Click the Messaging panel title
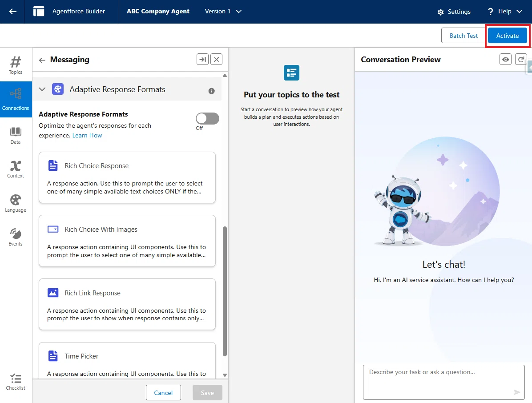This screenshot has height=403, width=532. (69, 60)
